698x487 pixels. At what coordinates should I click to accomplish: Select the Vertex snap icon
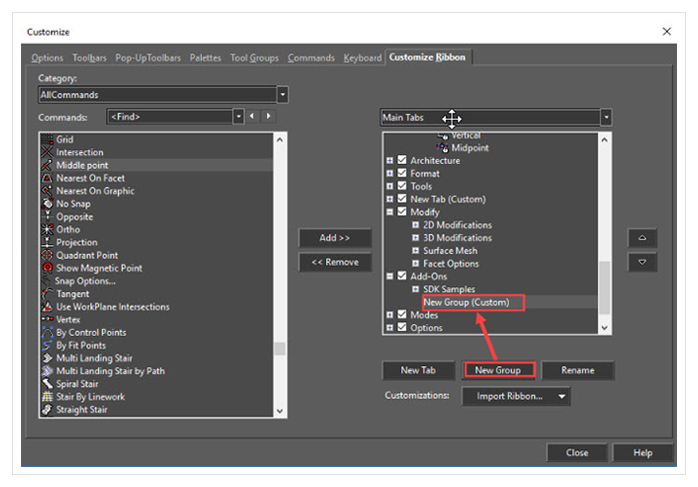click(47, 319)
